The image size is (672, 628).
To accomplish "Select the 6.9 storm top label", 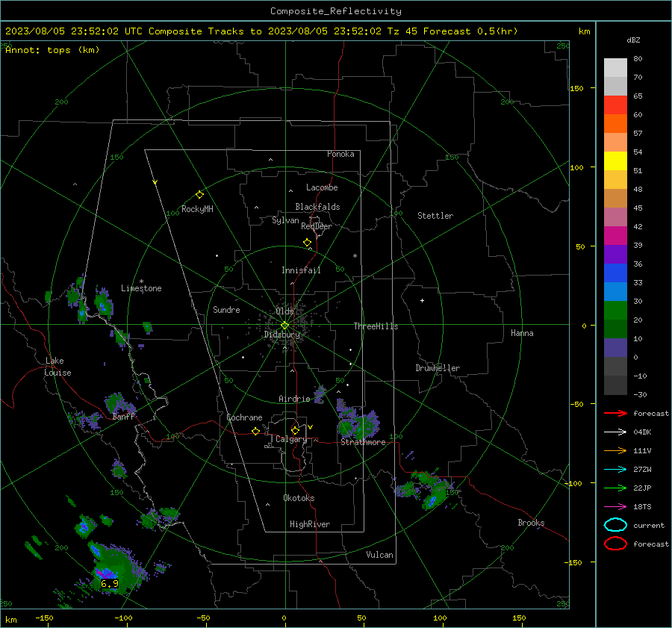I will [x=109, y=584].
